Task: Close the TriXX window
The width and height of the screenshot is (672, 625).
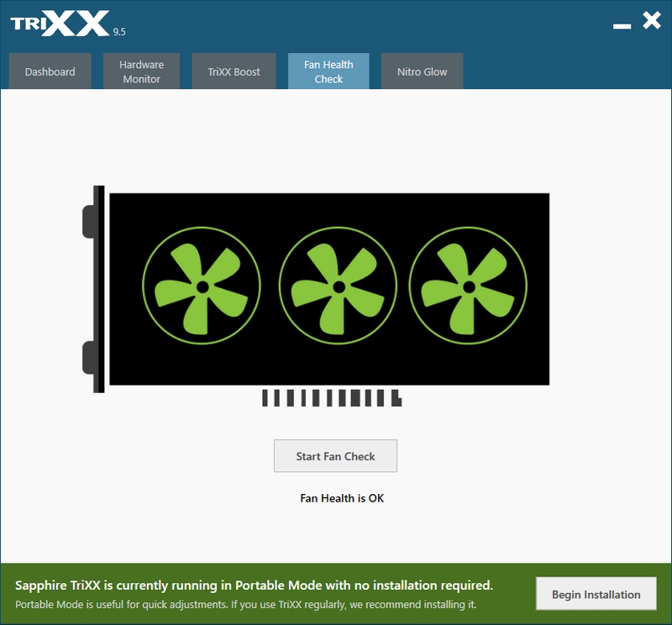Action: (x=652, y=20)
